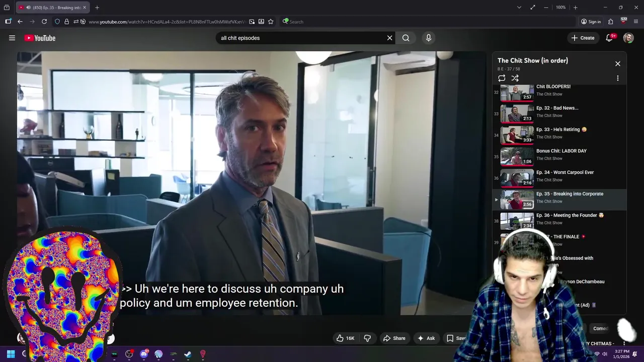Go back with the browser back arrow

tap(20, 22)
